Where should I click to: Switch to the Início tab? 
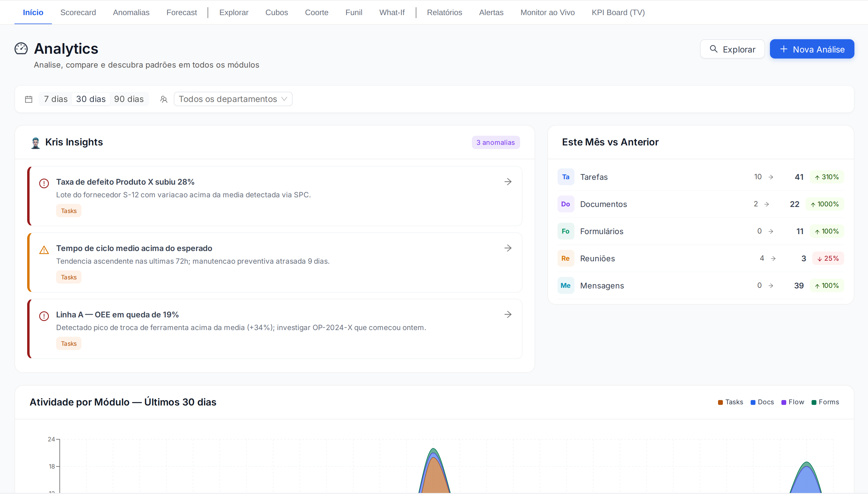coord(33,12)
